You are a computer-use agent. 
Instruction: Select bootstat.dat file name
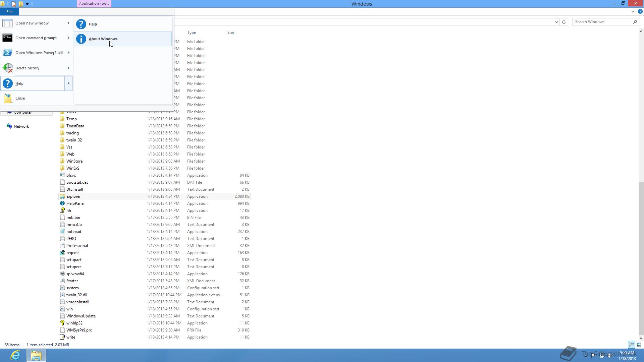77,182
